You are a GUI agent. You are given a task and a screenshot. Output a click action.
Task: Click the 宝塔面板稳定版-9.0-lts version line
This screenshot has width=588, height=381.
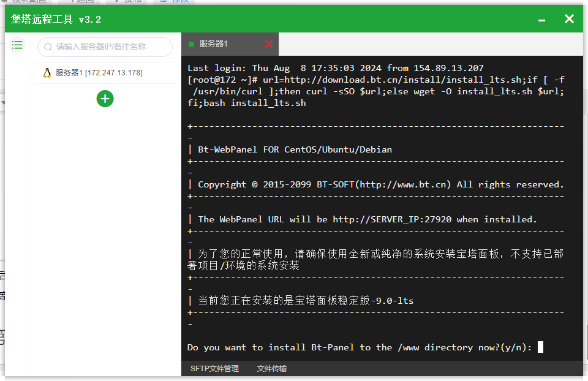click(306, 301)
